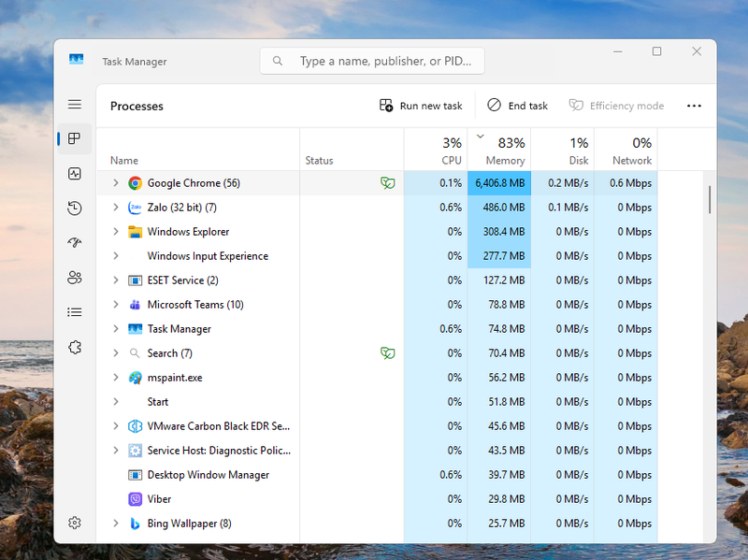748x560 pixels.
Task: Select the Processes sidebar icon
Action: pyautogui.click(x=75, y=138)
